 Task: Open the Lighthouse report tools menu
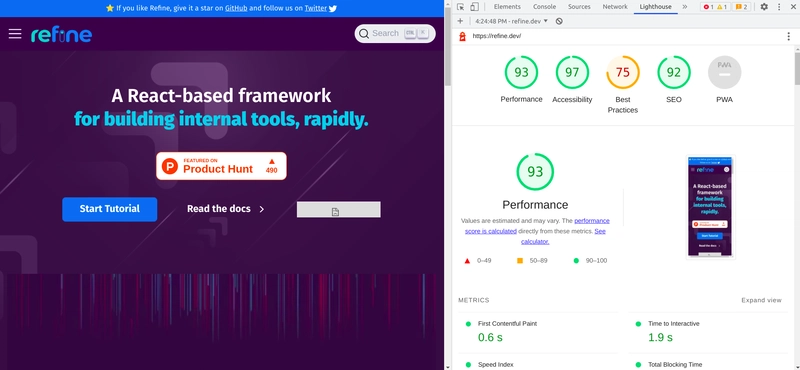[x=789, y=36]
